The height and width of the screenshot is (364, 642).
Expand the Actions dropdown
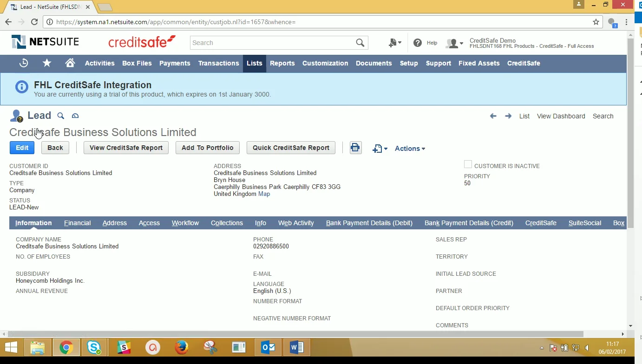click(410, 149)
